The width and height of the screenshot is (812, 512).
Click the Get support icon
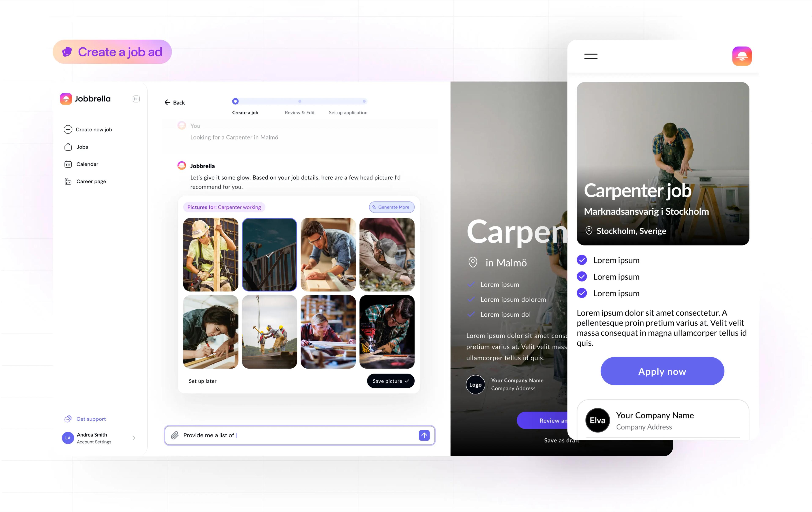tap(67, 419)
